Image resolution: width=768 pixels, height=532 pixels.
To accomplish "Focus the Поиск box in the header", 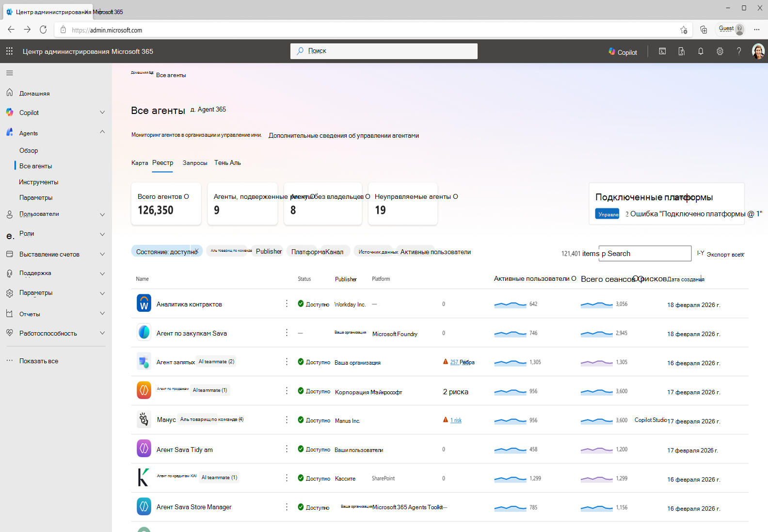I will 384,51.
